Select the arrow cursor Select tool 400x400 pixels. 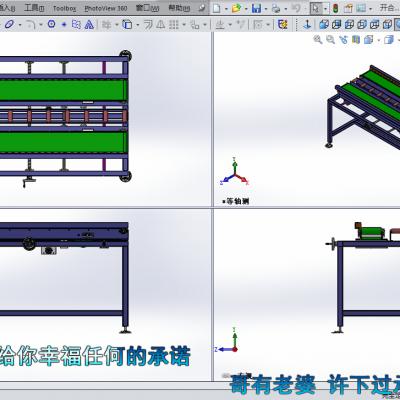coord(315,8)
